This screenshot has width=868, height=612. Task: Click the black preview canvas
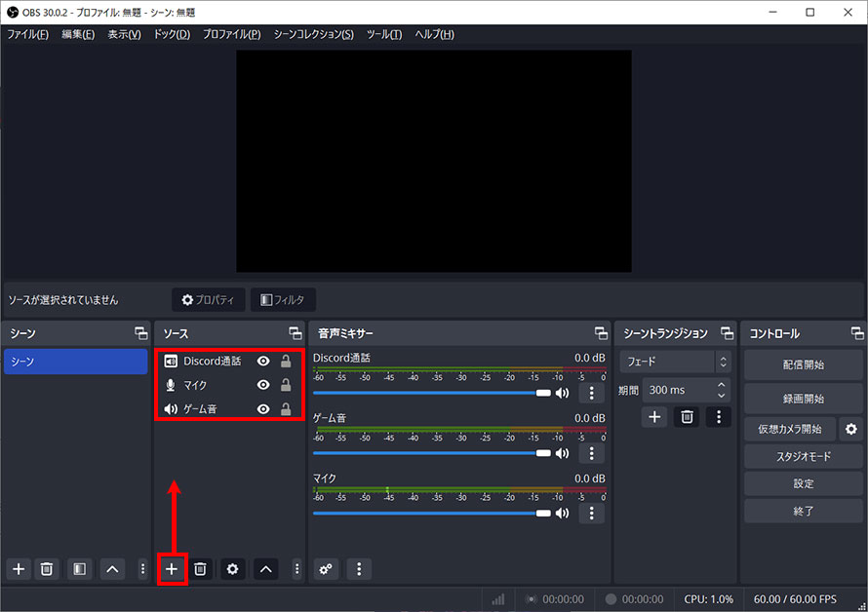pyautogui.click(x=434, y=161)
